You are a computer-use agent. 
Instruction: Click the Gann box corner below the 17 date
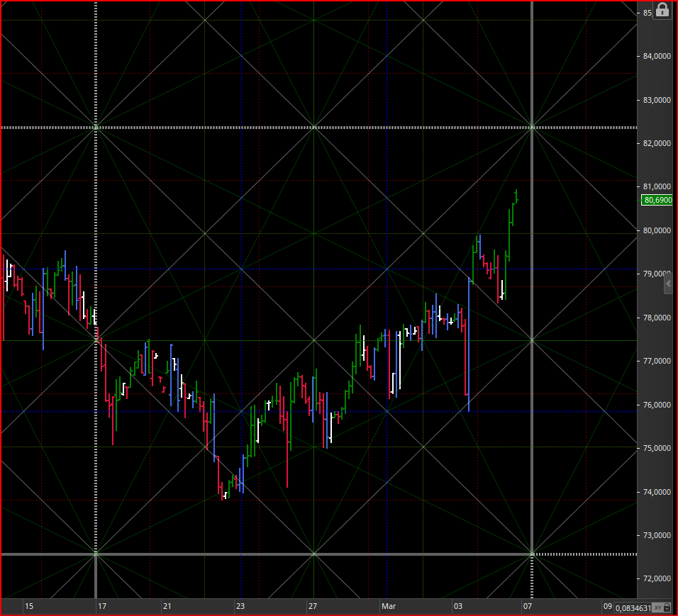click(x=96, y=554)
